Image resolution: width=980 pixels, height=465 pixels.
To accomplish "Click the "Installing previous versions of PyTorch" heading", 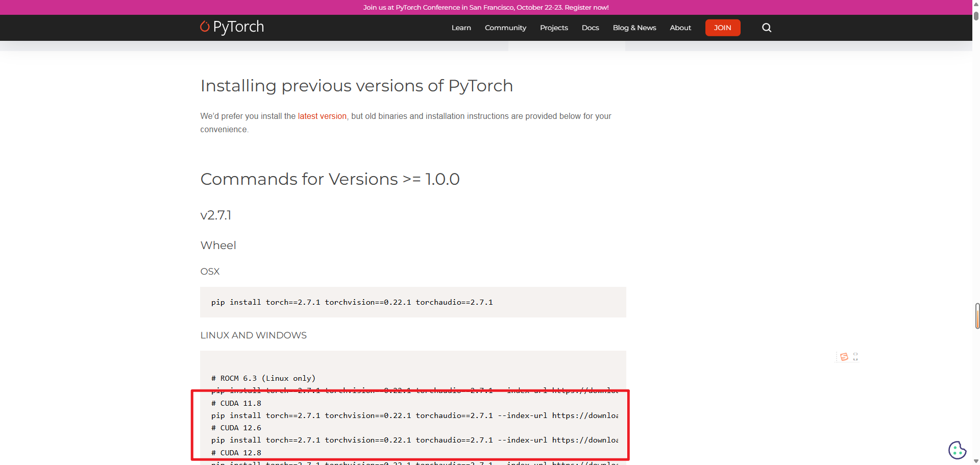I will [356, 86].
